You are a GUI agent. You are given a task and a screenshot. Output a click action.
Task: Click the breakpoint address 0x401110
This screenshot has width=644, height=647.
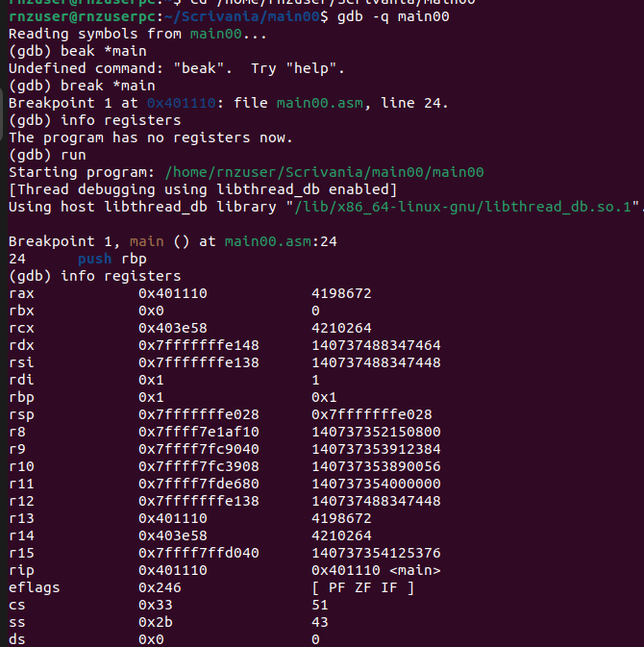tap(182, 103)
